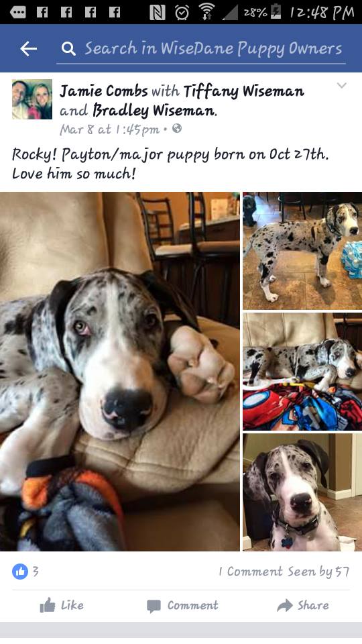Viewport: 362px width, 644px height.
Task: Tap the alarm clock status icon
Action: point(182,12)
